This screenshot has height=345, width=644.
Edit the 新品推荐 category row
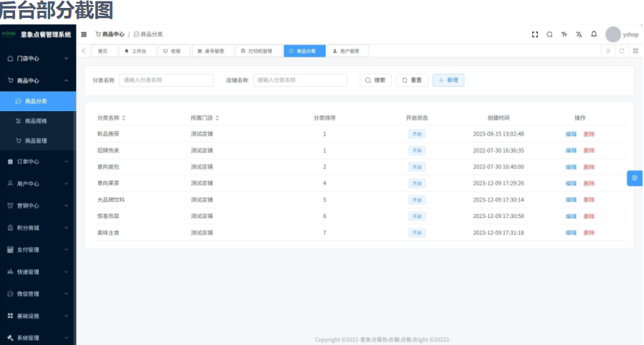pos(571,134)
